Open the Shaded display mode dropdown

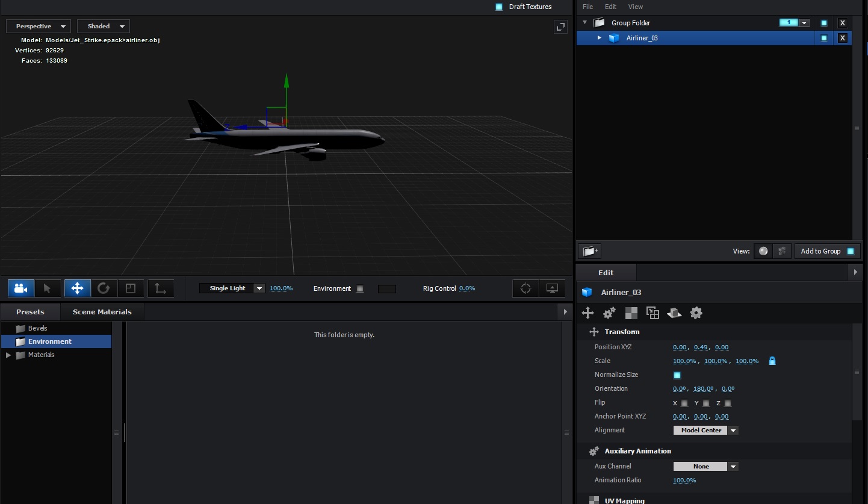pyautogui.click(x=104, y=26)
